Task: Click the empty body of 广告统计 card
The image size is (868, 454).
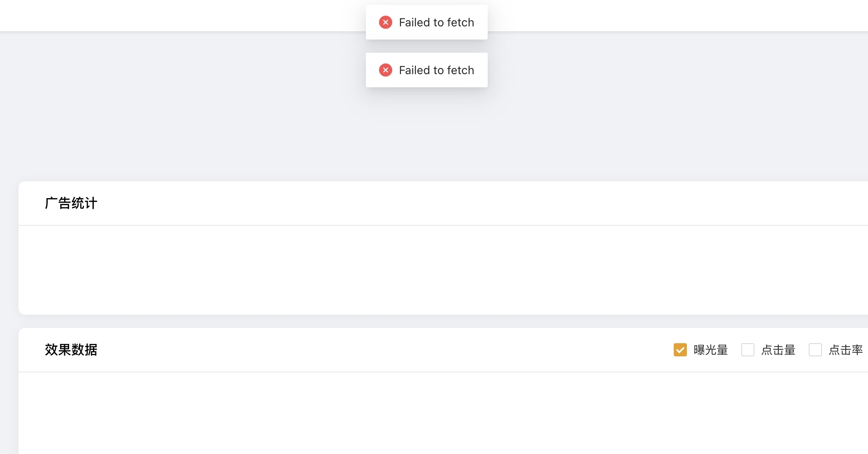Action: click(412, 270)
